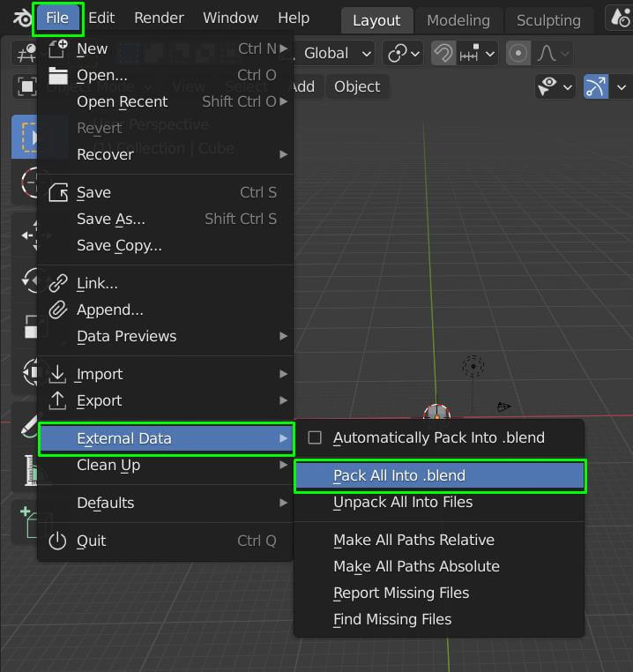
Task: Click the Quit power icon
Action: (58, 541)
